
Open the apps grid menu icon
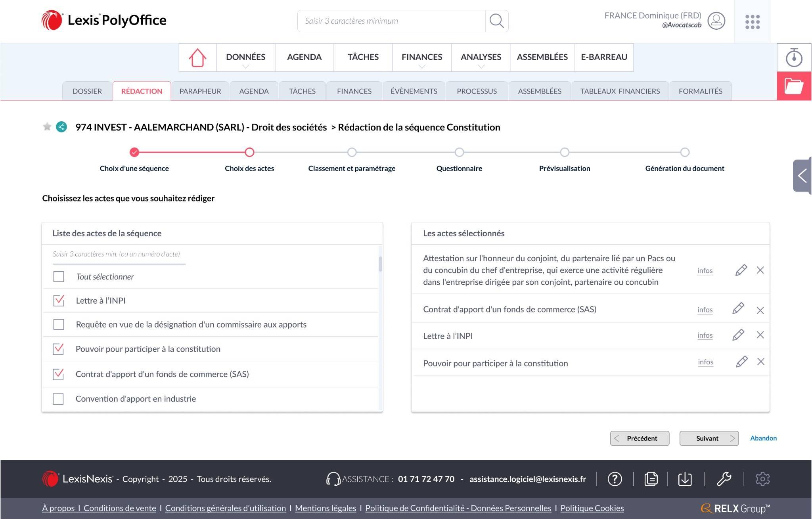(x=752, y=22)
